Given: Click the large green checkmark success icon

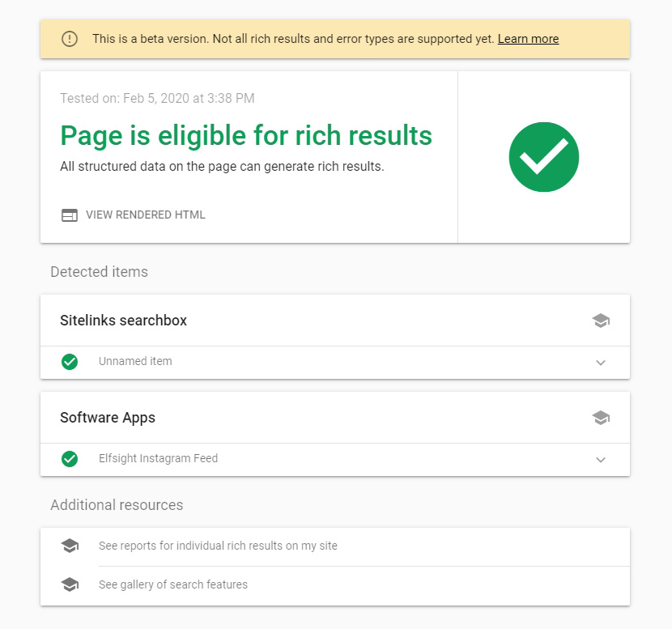Looking at the screenshot, I should point(543,156).
